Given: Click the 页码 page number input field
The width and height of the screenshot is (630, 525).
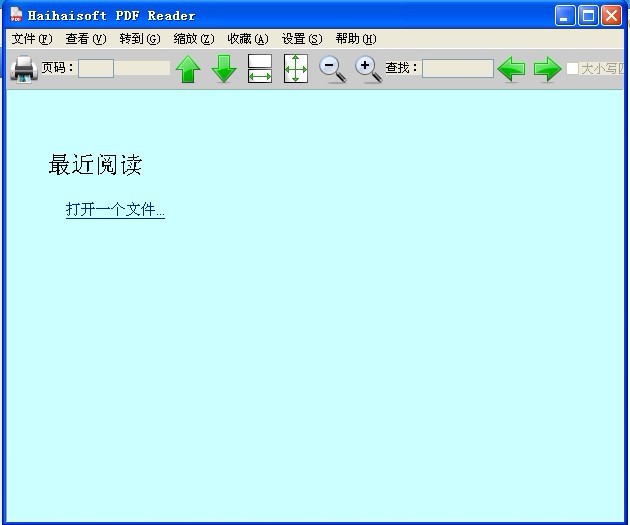Looking at the screenshot, I should (x=96, y=68).
